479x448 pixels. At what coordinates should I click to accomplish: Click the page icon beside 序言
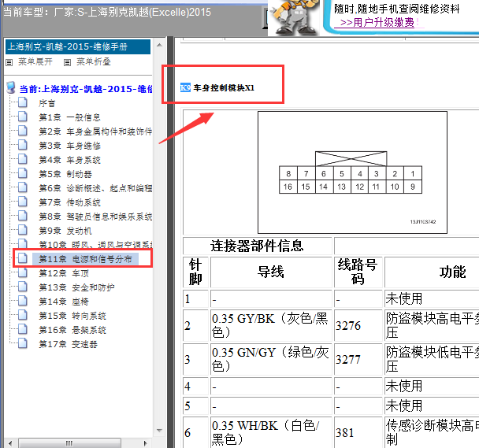click(23, 102)
